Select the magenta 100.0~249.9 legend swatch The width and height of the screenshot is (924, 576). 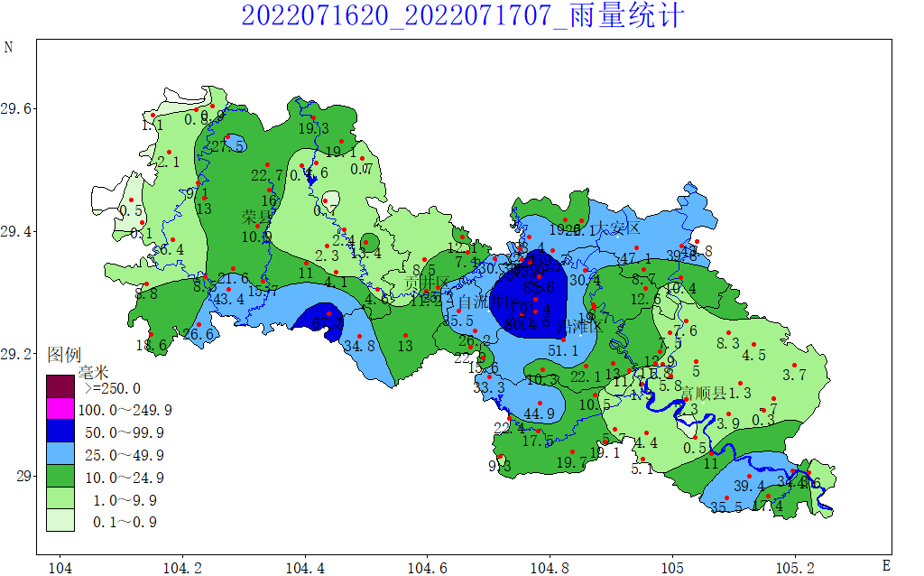(x=61, y=409)
